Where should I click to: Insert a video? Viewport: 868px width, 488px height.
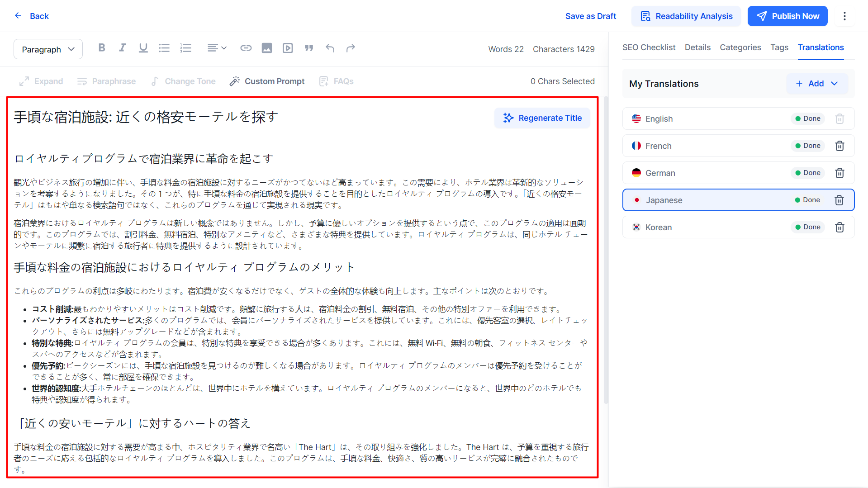tap(288, 48)
